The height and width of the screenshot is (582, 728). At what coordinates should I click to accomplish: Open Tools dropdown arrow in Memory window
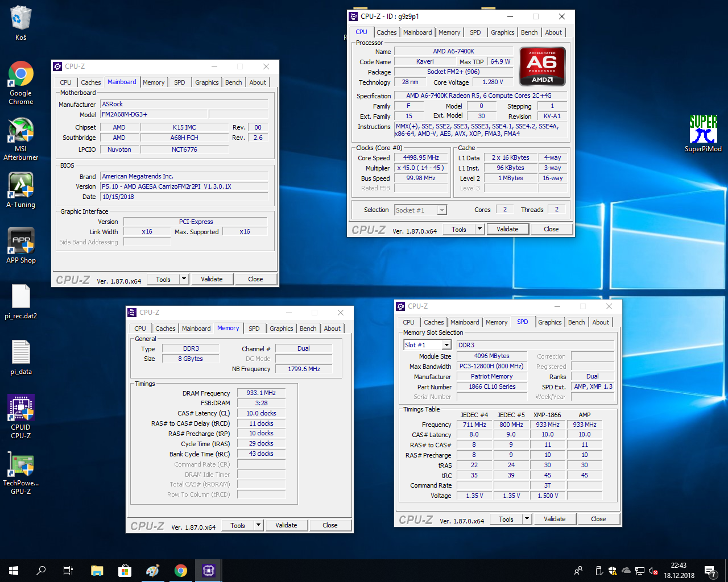(258, 525)
